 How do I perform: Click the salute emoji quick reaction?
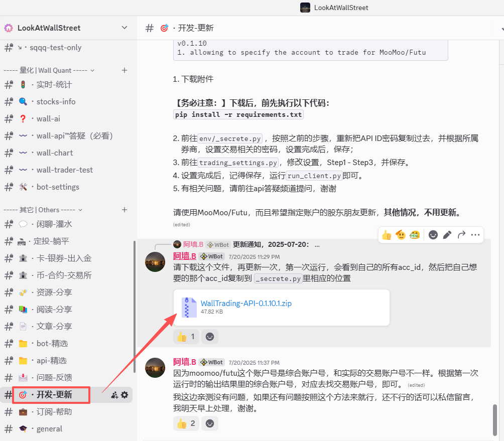point(401,235)
